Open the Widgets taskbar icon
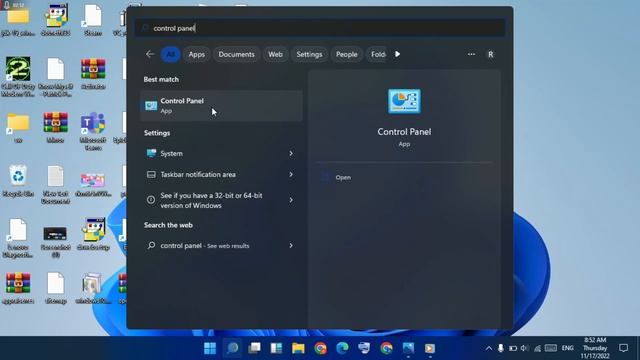This screenshot has width=640, height=360. click(x=276, y=348)
